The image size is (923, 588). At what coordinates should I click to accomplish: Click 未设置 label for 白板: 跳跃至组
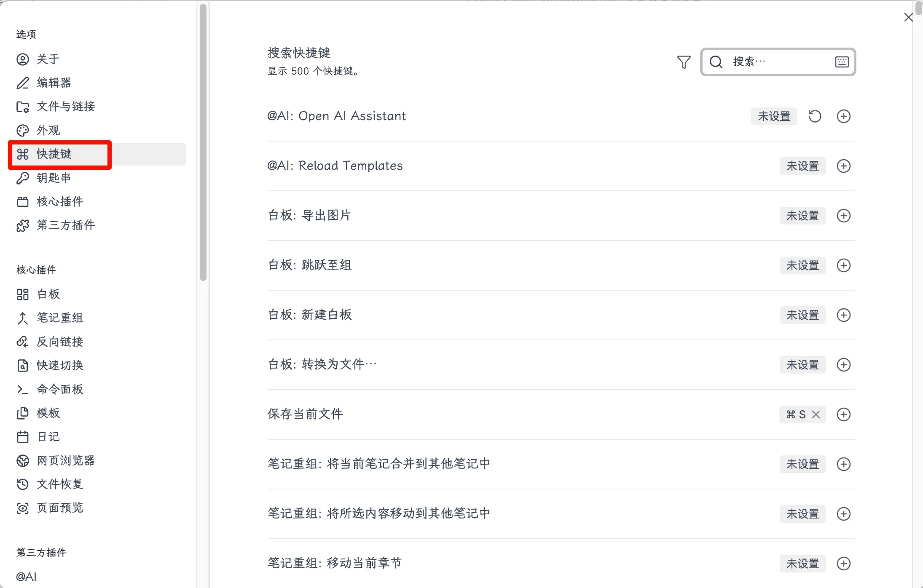[x=802, y=265]
